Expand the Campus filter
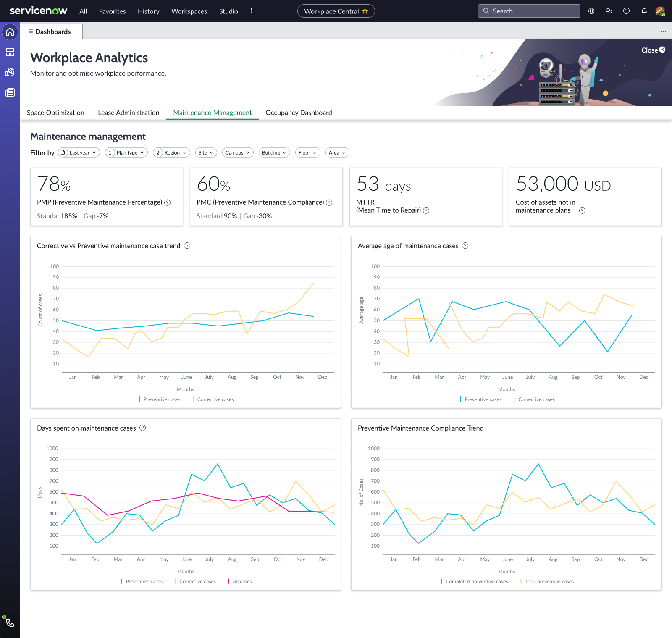The height and width of the screenshot is (638, 672). click(x=238, y=152)
